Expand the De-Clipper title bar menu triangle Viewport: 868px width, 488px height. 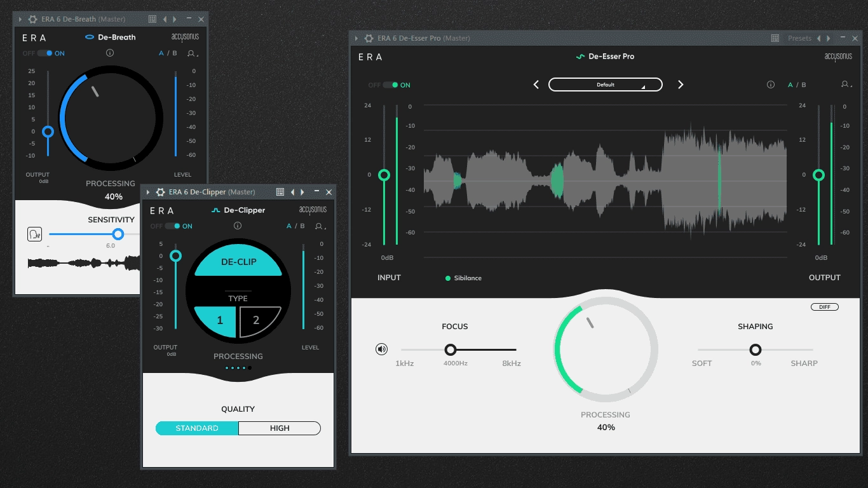pyautogui.click(x=147, y=192)
